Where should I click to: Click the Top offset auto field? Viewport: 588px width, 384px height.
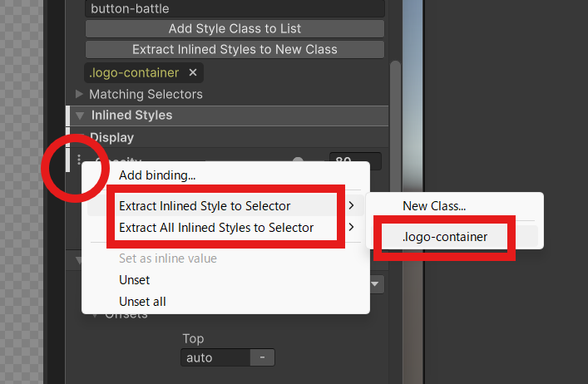215,357
